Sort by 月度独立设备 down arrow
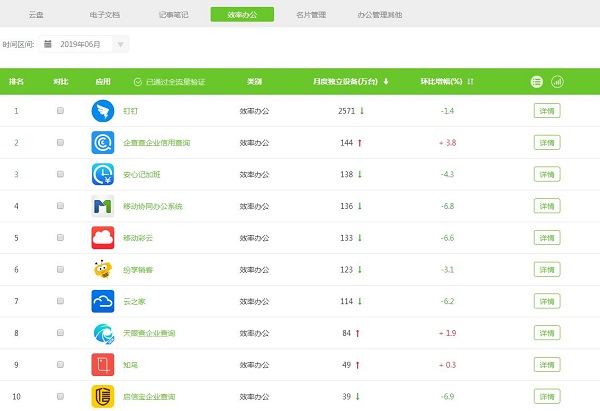 (386, 82)
